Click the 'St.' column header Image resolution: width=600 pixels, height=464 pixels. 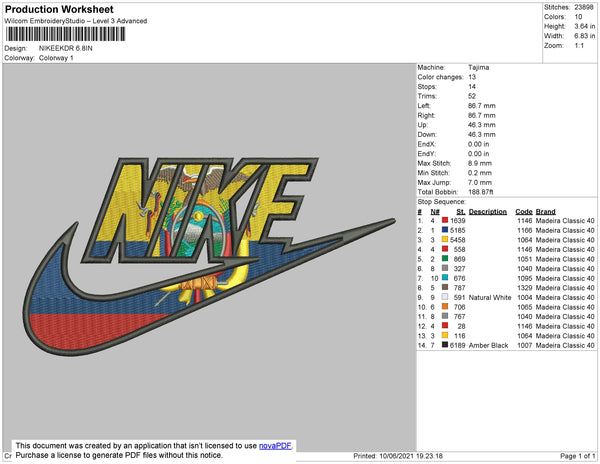[x=461, y=212]
